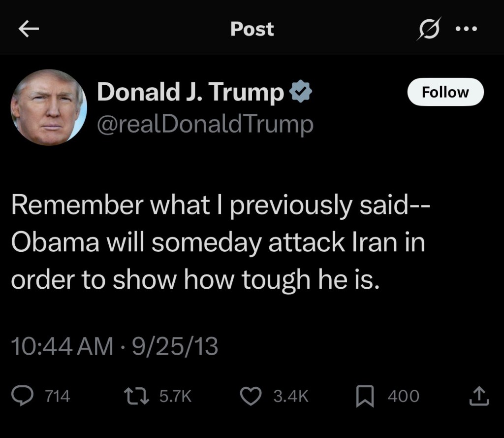
Task: Tap the profile avatar picture
Action: pos(48,107)
